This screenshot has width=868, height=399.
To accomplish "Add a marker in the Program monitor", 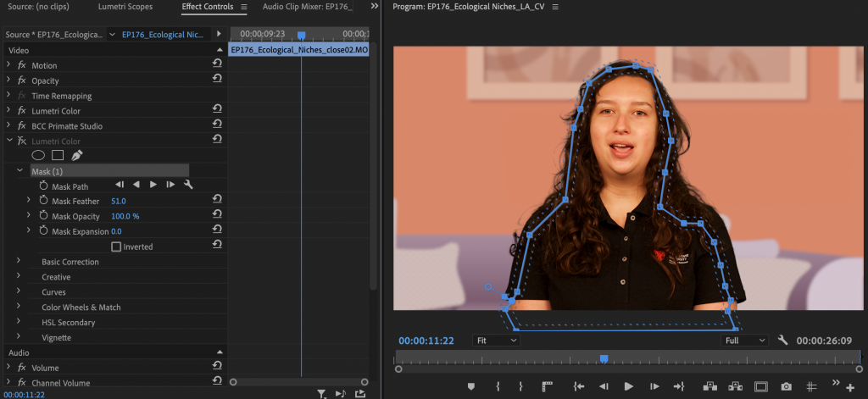I will (x=471, y=386).
